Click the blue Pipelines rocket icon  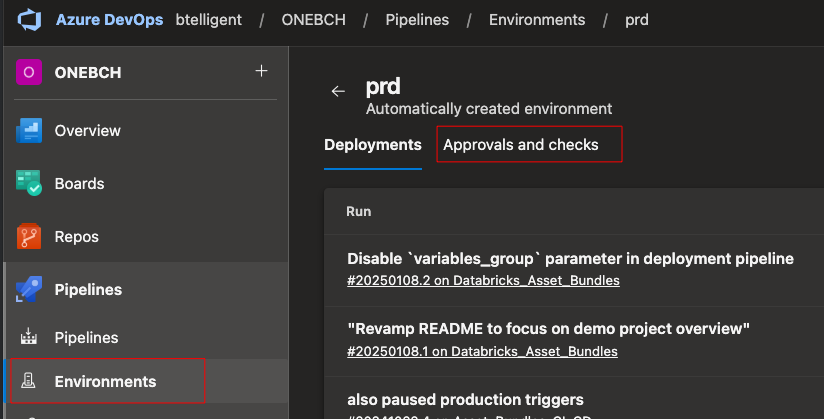pyautogui.click(x=28, y=290)
